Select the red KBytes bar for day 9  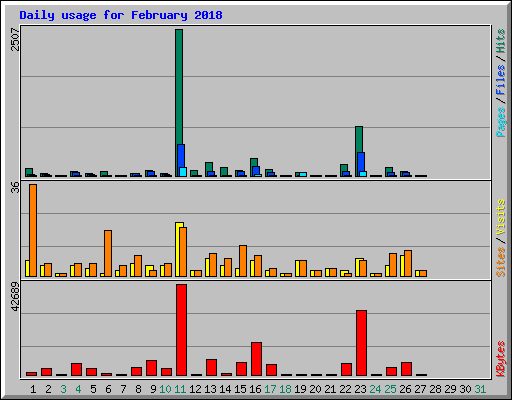(151, 368)
